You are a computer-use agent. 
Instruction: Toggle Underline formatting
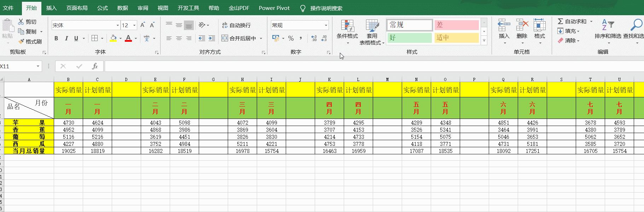point(76,38)
